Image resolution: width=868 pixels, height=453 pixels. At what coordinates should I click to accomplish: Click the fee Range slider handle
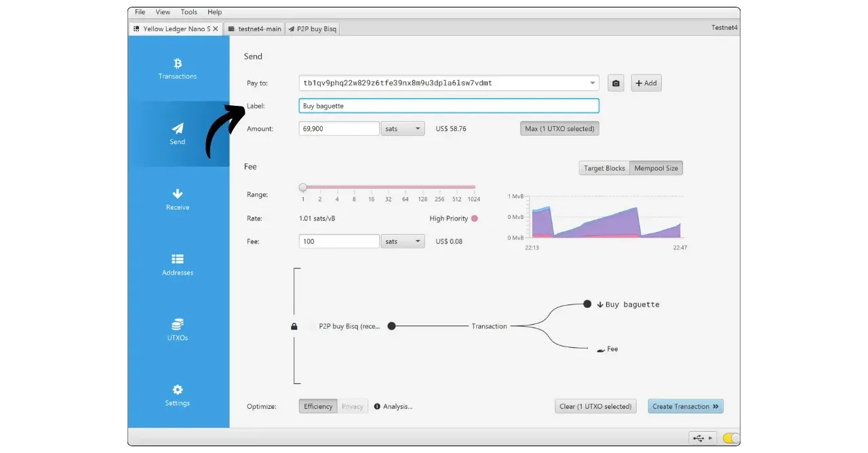pyautogui.click(x=303, y=187)
